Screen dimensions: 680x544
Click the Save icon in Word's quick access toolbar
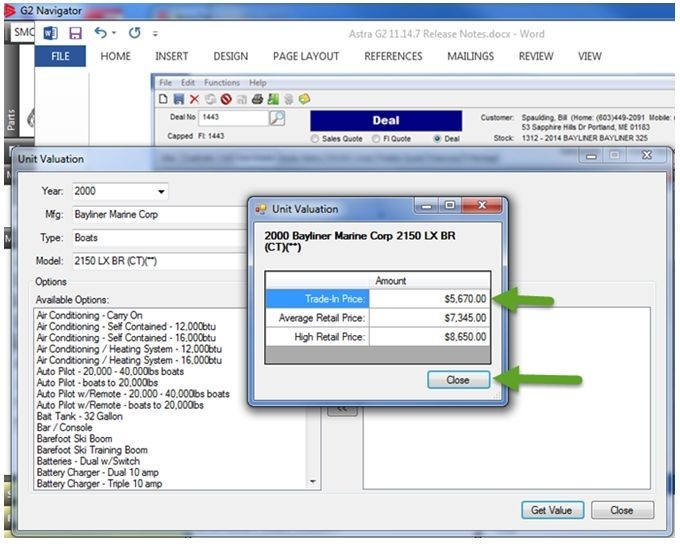(x=75, y=33)
